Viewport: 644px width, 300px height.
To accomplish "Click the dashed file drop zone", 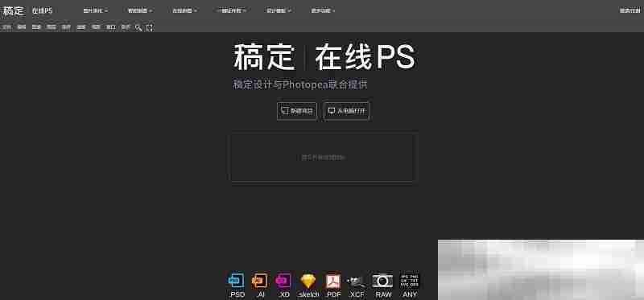I will click(x=324, y=157).
